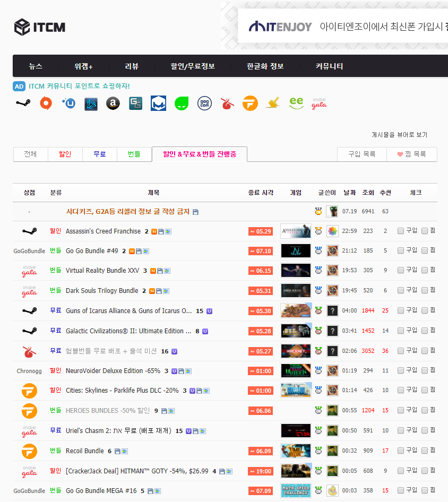The image size is (448, 502).
Task: Click Steam icon on Assassin's Creed row
Action: [x=29, y=231]
